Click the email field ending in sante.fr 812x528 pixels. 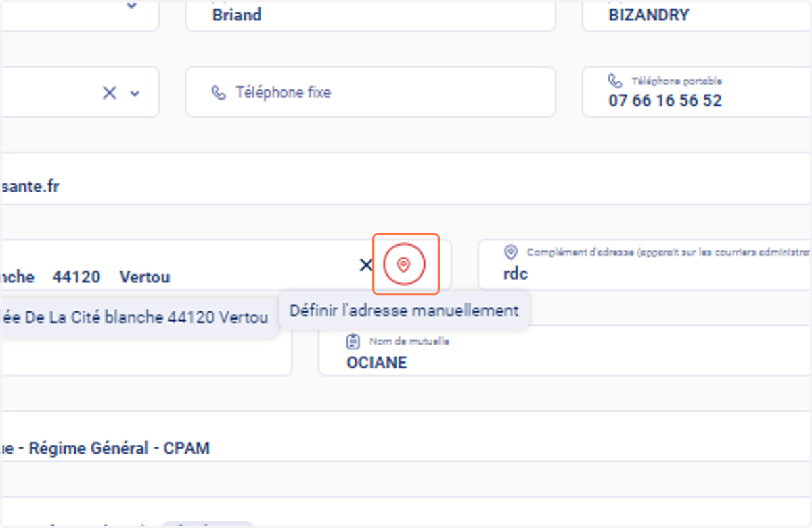click(x=406, y=178)
